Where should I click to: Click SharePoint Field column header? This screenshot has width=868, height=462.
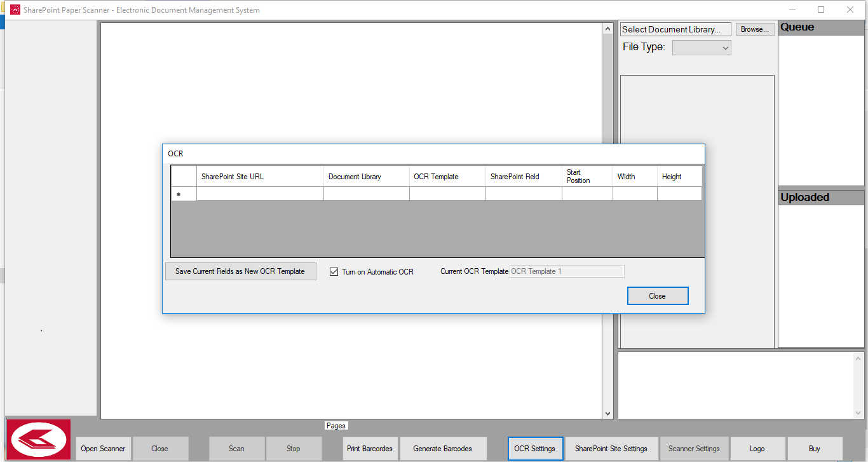(x=524, y=177)
